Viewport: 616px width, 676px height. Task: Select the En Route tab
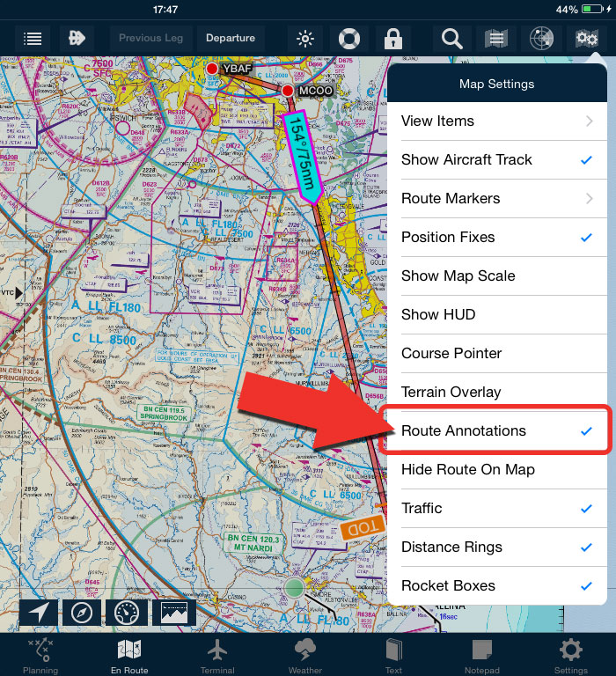129,655
